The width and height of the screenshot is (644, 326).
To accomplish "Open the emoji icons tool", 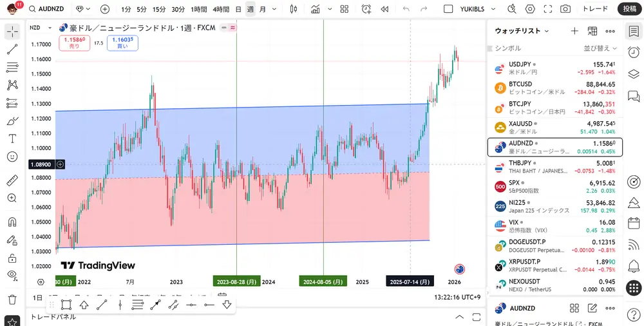I will 12,157.
